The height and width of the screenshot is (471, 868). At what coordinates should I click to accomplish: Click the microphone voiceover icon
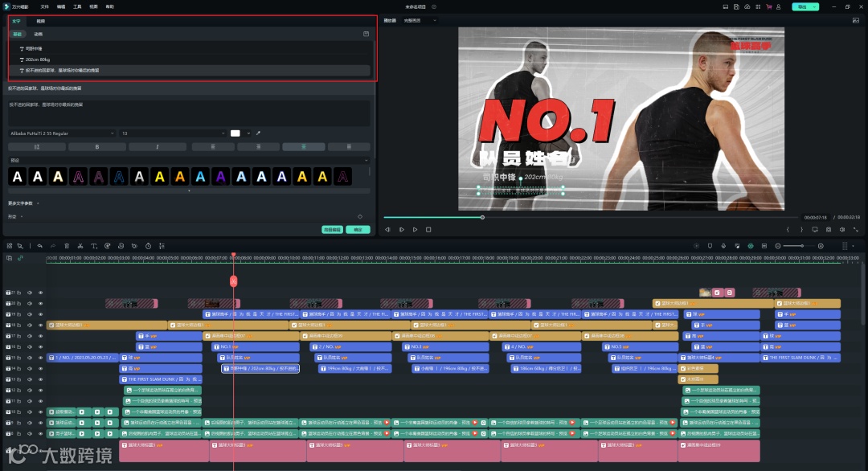pos(723,246)
